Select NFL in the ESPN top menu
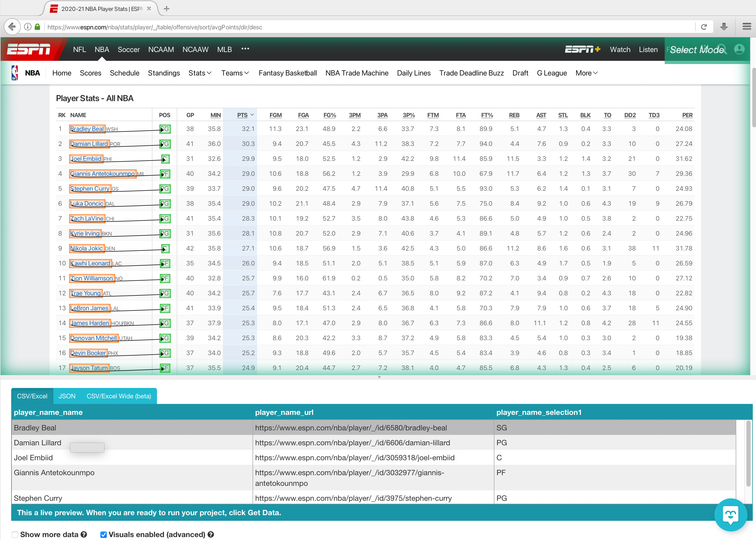 coord(80,50)
